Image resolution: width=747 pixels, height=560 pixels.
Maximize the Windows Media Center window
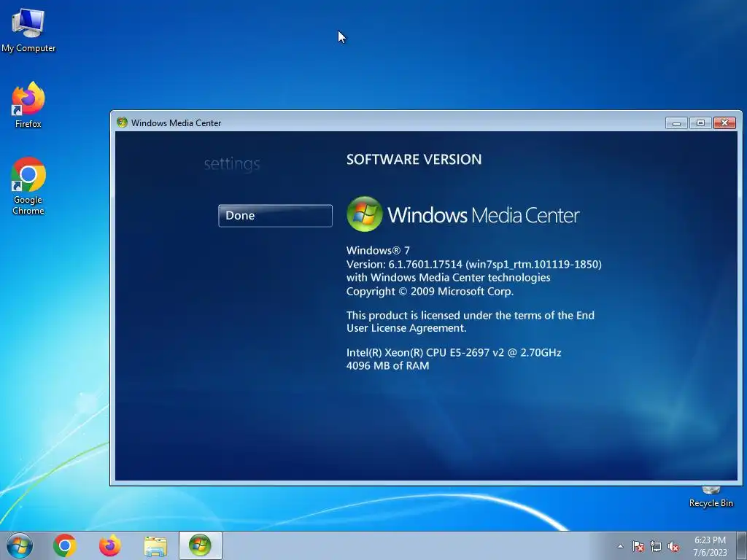point(700,122)
